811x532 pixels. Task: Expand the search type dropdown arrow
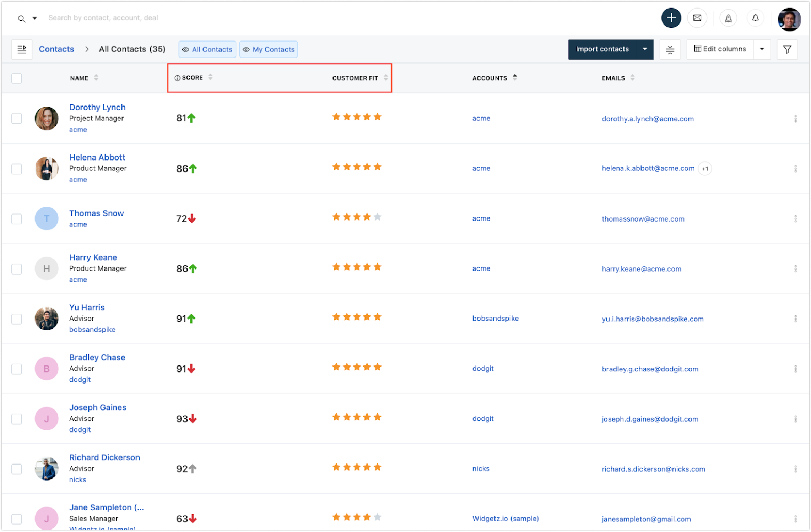[x=35, y=18]
